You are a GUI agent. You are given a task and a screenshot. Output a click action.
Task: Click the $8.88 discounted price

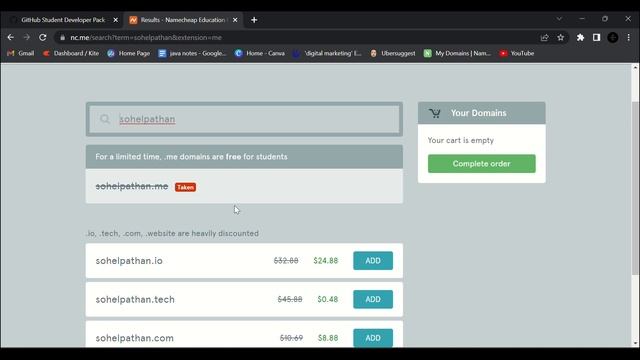pyautogui.click(x=328, y=338)
